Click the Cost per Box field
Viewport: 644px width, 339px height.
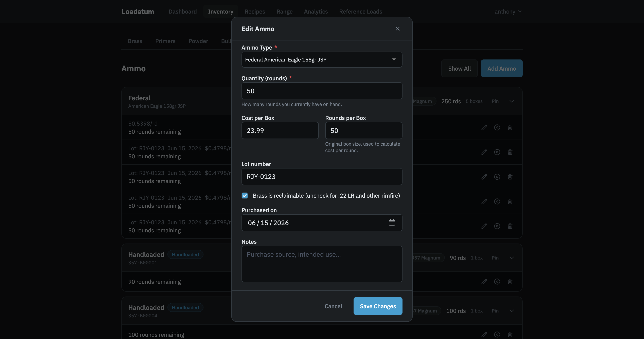[x=280, y=130]
